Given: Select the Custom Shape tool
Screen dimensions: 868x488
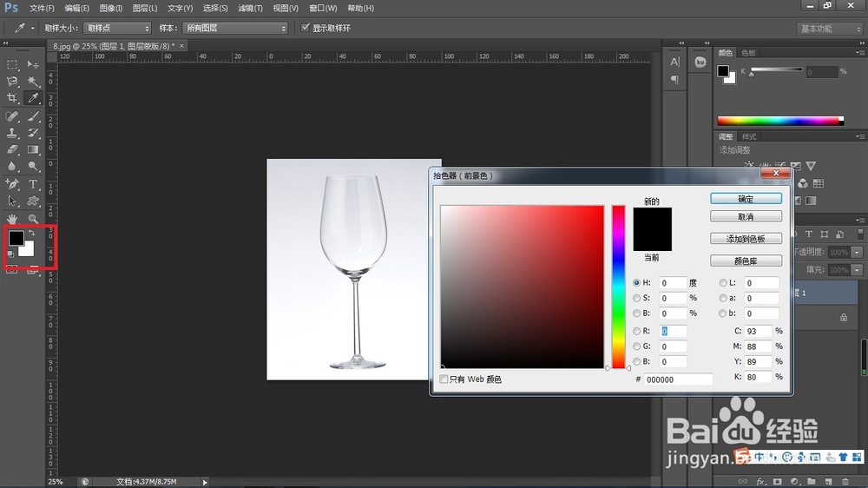Looking at the screenshot, I should click(33, 201).
